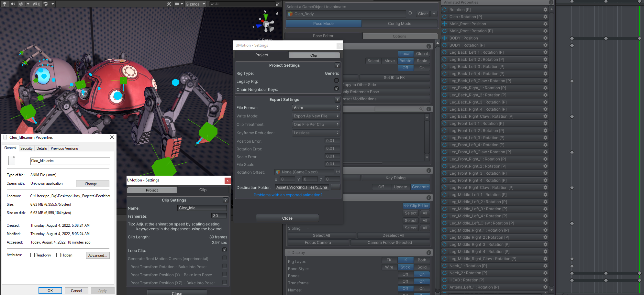Click the Advanced attributes button
644x295 pixels.
(x=98, y=256)
